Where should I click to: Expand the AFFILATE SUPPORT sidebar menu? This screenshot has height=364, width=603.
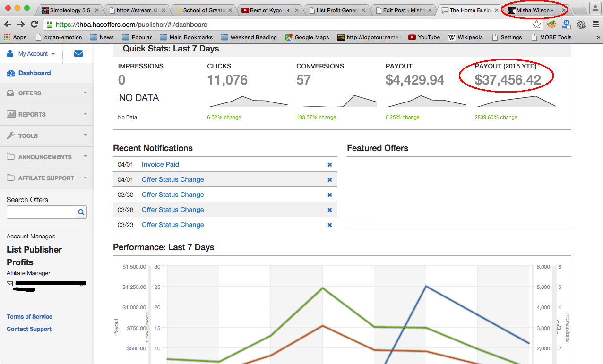click(46, 178)
